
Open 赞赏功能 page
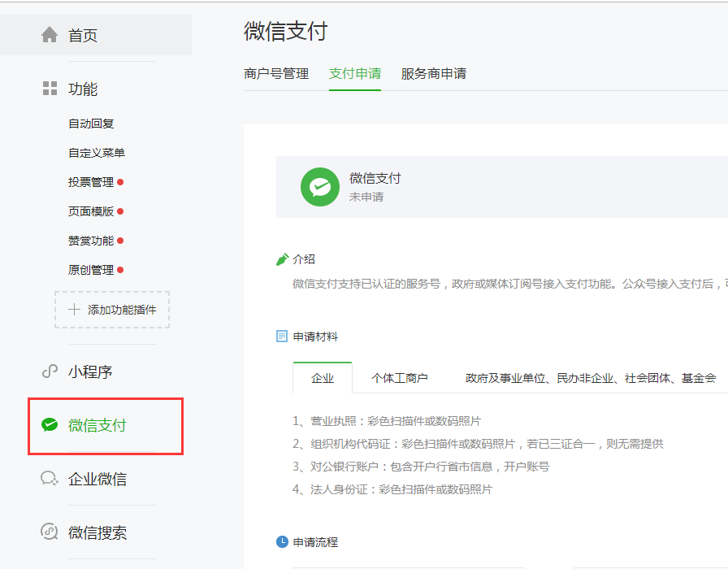[x=91, y=241]
